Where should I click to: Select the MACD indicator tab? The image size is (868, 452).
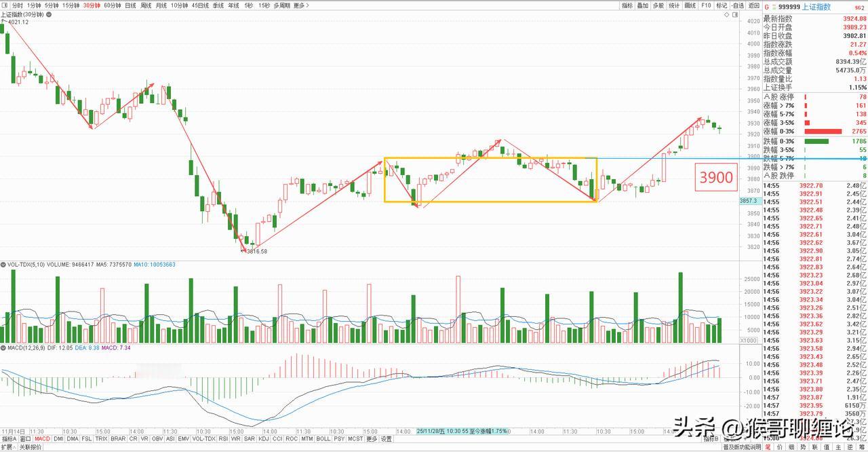tap(42, 438)
